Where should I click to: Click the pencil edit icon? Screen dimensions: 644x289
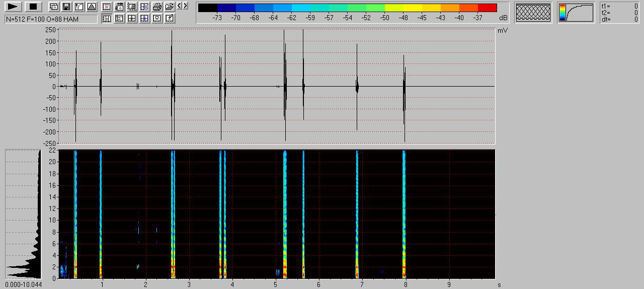[170, 19]
